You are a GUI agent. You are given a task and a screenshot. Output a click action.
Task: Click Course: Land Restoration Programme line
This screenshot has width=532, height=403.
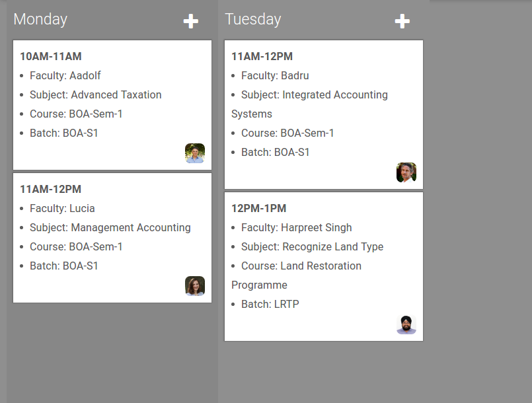pyautogui.click(x=296, y=275)
